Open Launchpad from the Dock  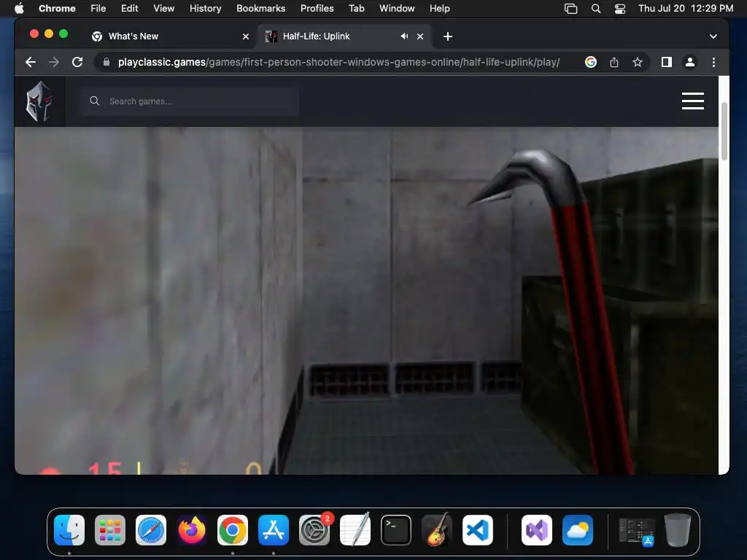[110, 530]
